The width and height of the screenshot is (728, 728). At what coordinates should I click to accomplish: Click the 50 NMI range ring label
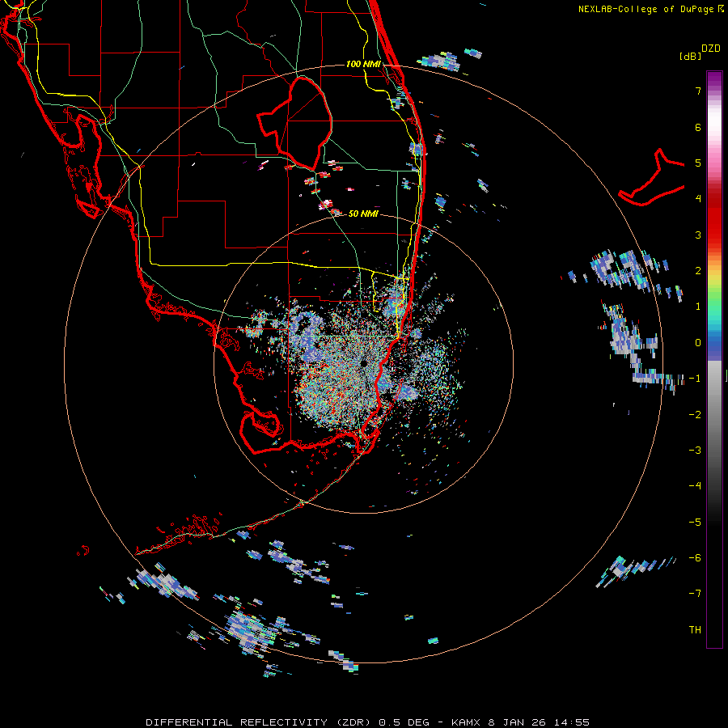(363, 214)
